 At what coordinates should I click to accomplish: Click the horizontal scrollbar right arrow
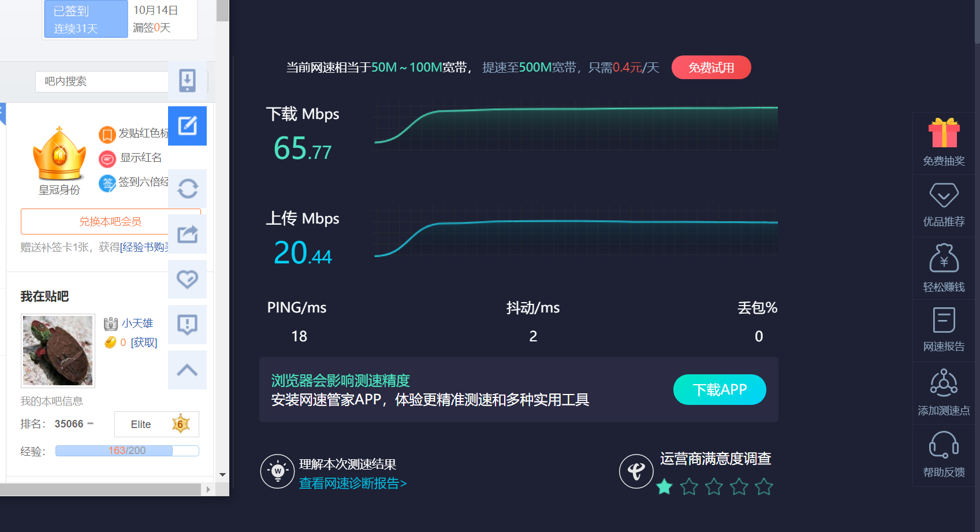point(208,489)
